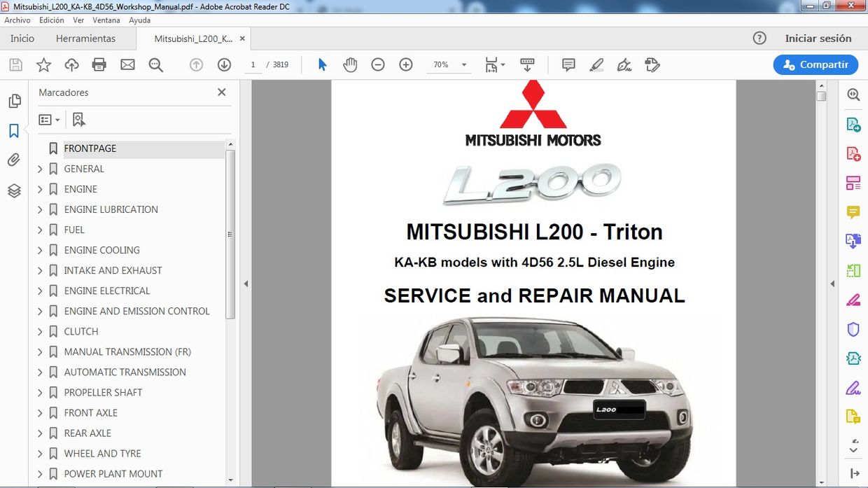Open the page thumbnails panel
868x488 pixels.
(x=14, y=102)
